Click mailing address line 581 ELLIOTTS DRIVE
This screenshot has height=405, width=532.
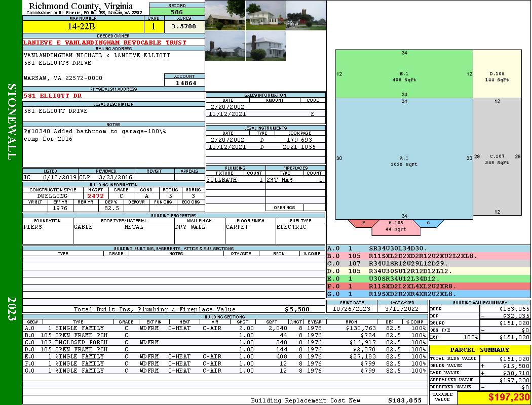tap(57, 63)
